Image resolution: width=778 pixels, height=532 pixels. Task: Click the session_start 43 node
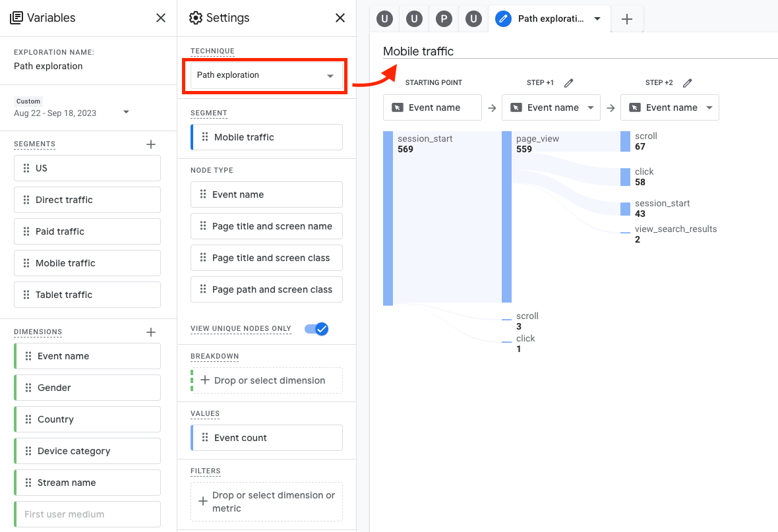[625, 209]
